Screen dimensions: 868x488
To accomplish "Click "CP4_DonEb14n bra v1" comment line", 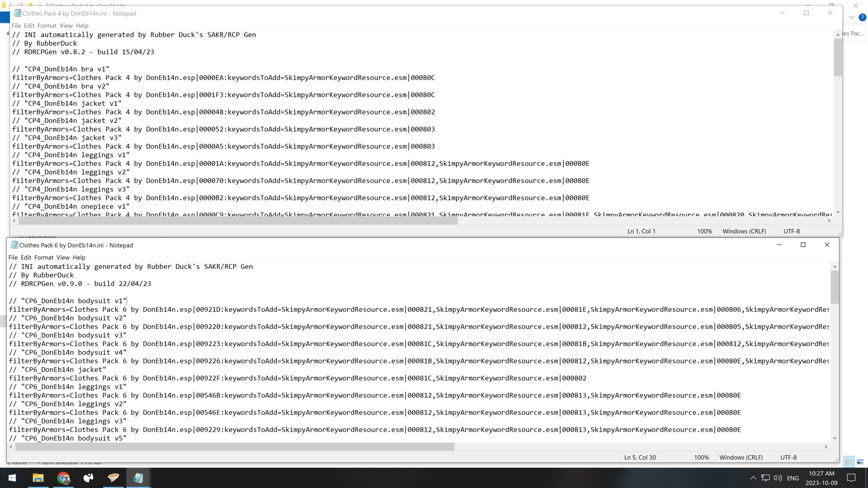I will point(61,69).
